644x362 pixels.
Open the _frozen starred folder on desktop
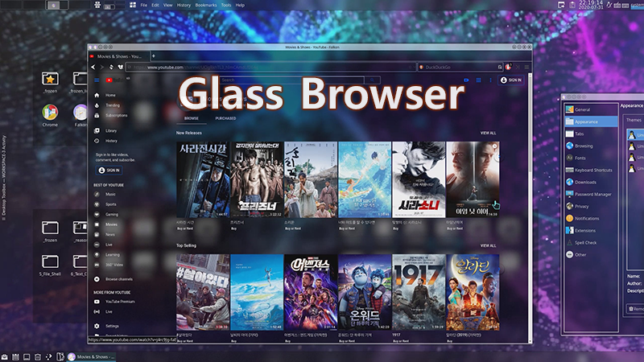pos(50,82)
